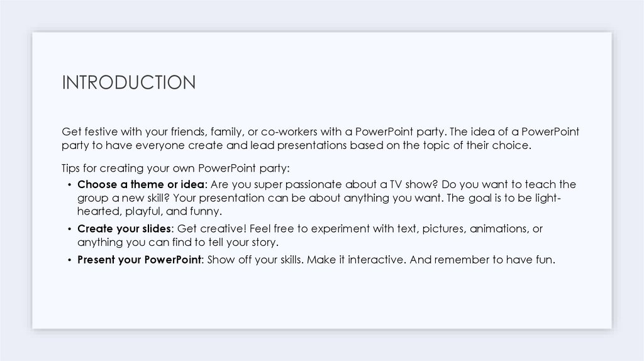Click the INTRODUCTION slide title

tap(128, 82)
